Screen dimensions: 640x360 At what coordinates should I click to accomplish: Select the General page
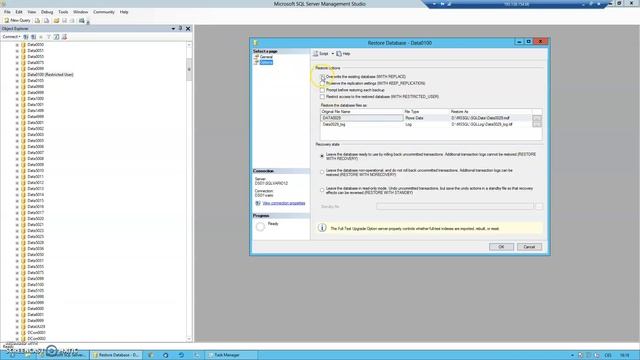[x=266, y=57]
